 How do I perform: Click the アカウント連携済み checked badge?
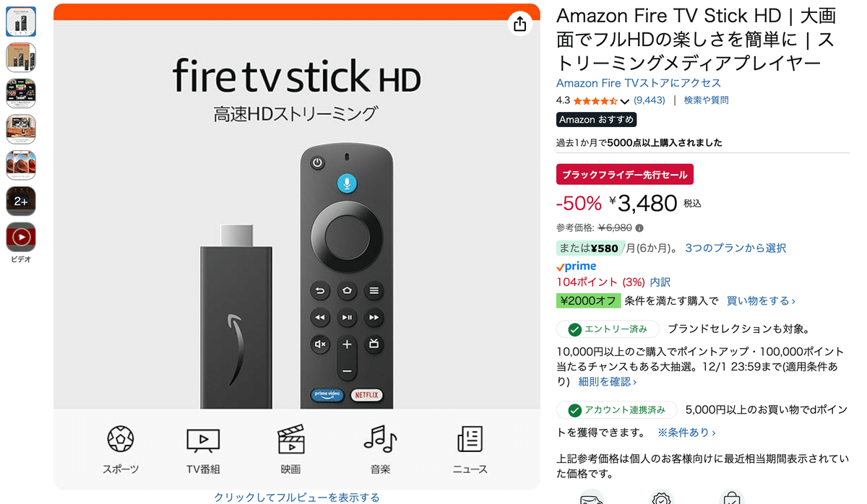pyautogui.click(x=616, y=410)
